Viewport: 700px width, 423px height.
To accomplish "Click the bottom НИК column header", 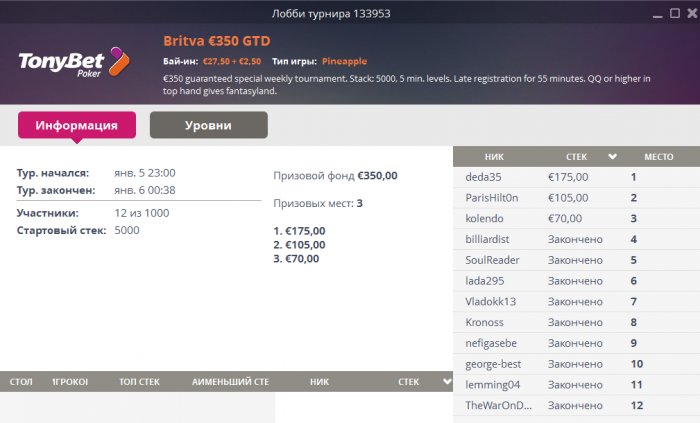I will [x=319, y=382].
